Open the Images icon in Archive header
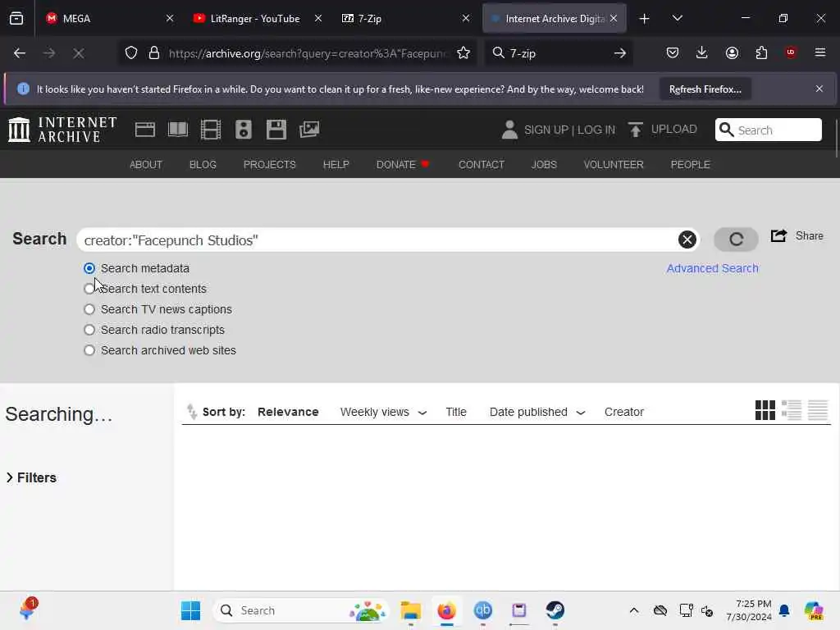The image size is (840, 630). (309, 130)
